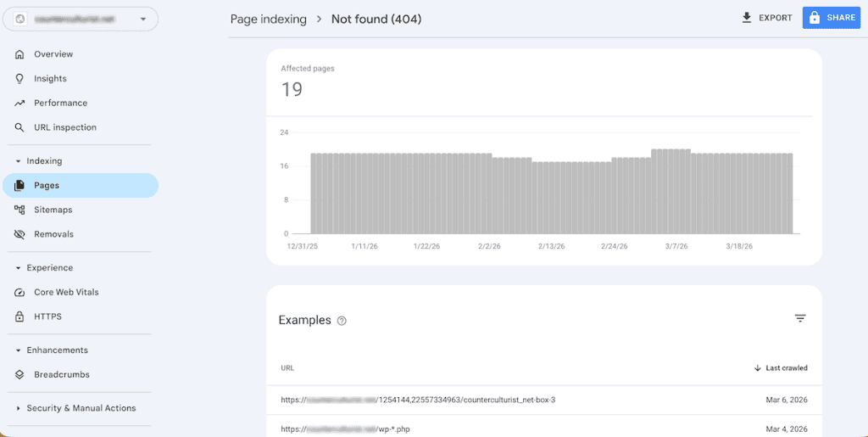Click the Breadcrumbs layers icon
This screenshot has width=868, height=437.
(x=19, y=375)
